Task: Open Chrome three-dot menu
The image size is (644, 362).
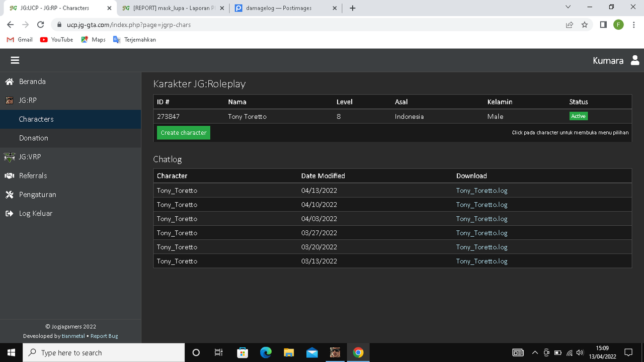Action: point(633,25)
